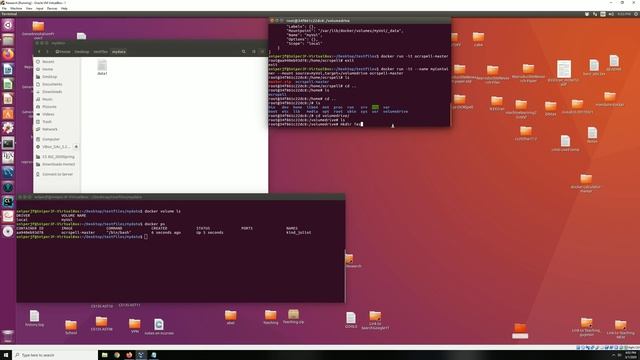640x360 pixels.
Task: Click the top docker run terminal window
Action: coord(360,72)
